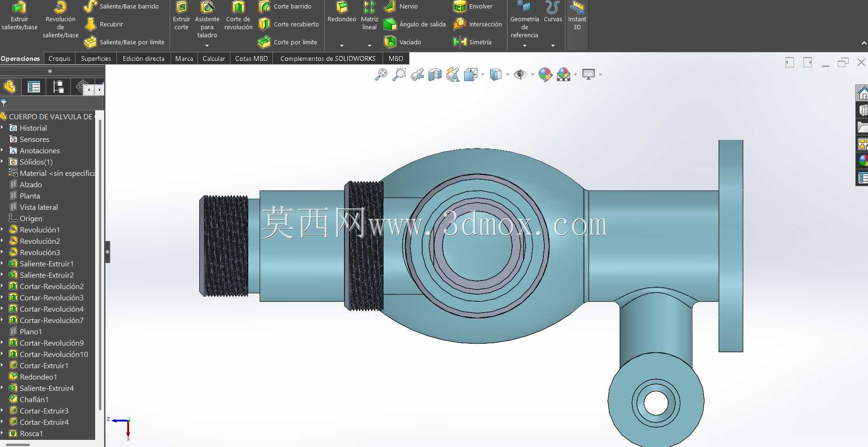868x447 pixels.
Task: Select Cortar-Revolución7 feature
Action: click(x=47, y=320)
